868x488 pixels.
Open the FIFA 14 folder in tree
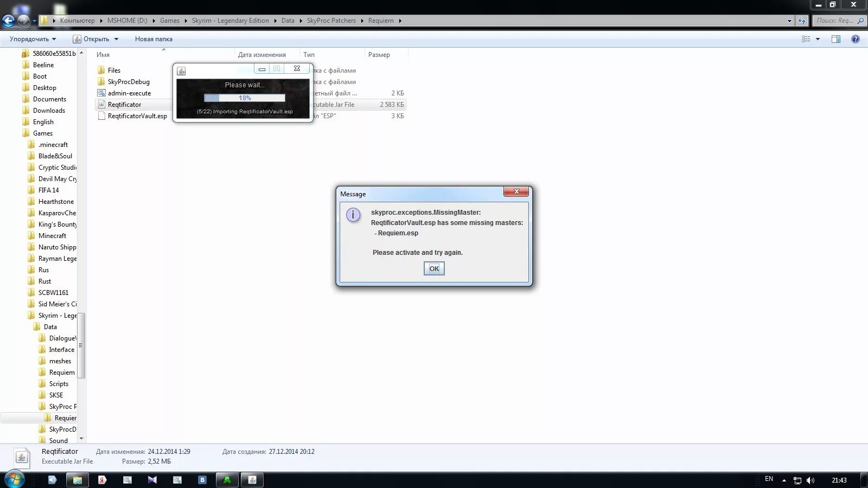pos(48,190)
